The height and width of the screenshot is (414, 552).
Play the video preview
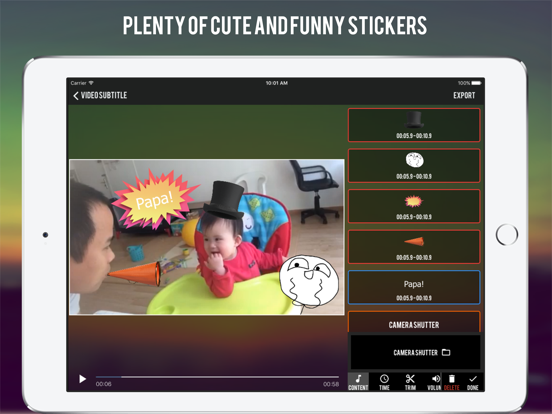82,379
